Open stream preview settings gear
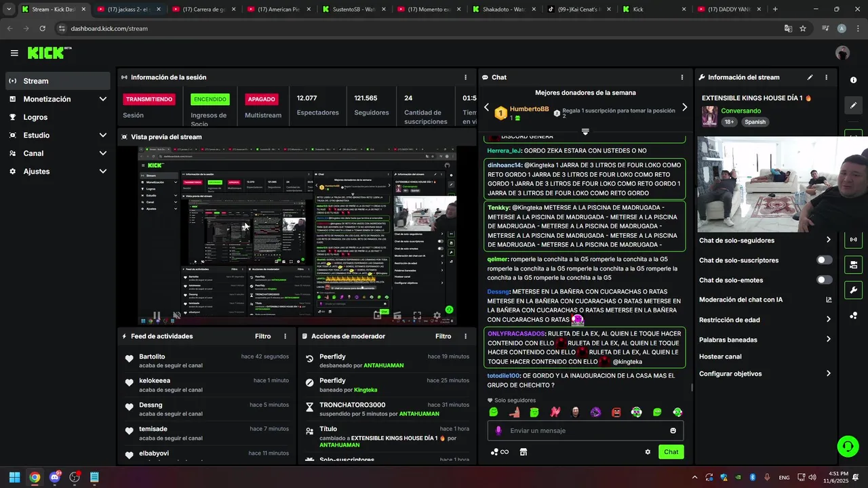868x488 pixels. point(437,315)
